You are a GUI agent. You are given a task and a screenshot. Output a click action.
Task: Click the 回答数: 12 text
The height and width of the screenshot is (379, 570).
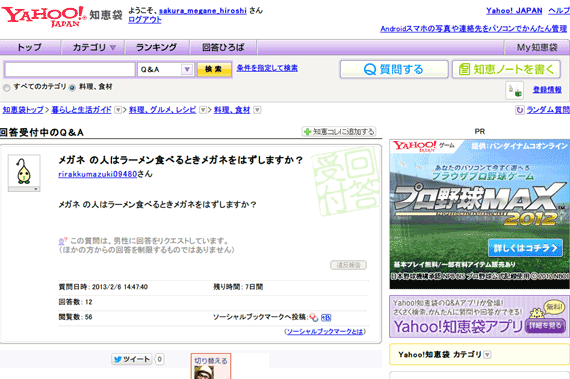pos(76,302)
